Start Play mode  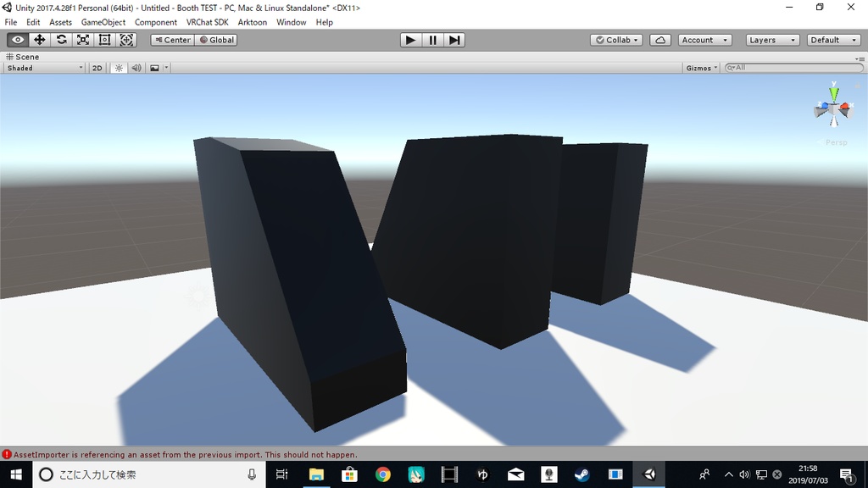pos(411,40)
